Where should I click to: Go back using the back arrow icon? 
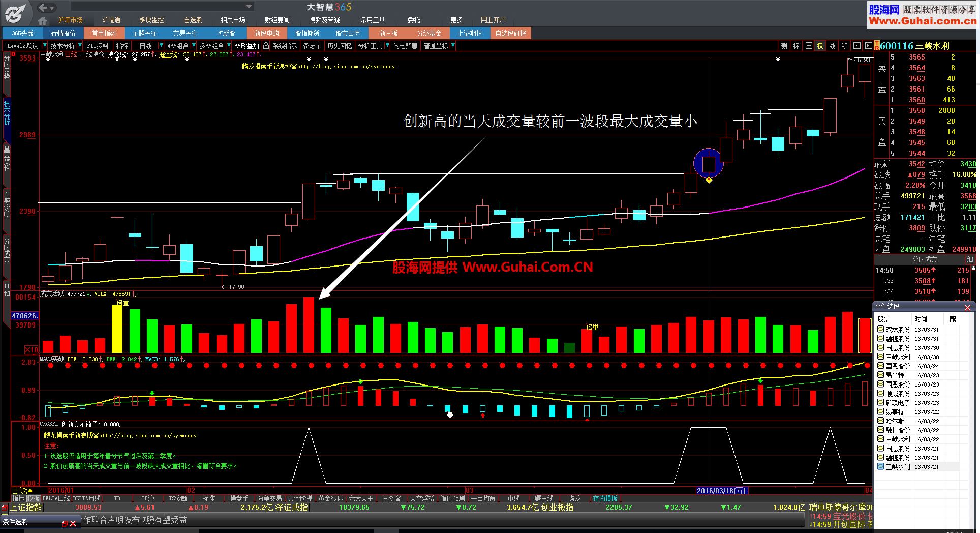pyautogui.click(x=43, y=7)
